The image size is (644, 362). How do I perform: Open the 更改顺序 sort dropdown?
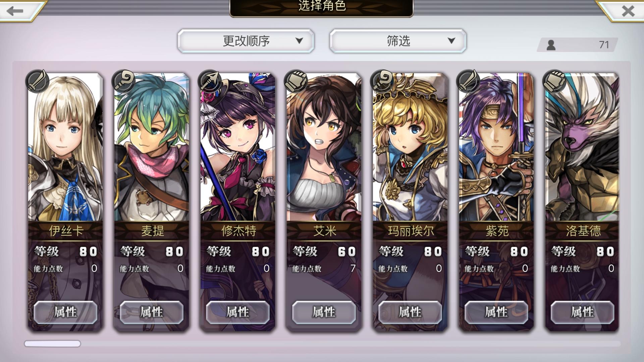click(246, 41)
